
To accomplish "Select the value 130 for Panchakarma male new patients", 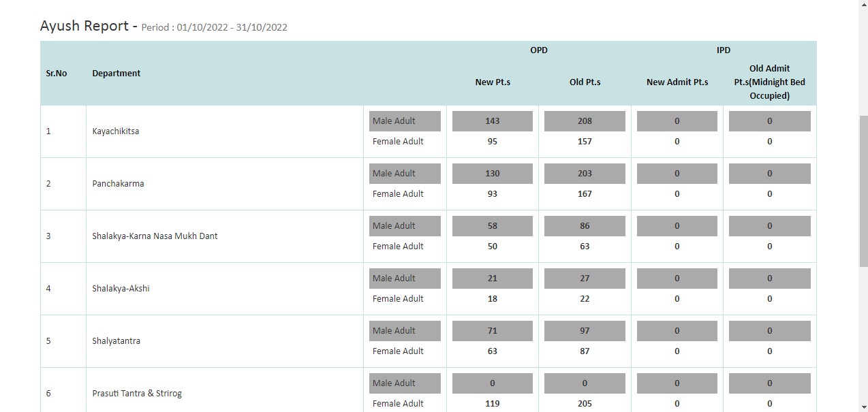I will point(493,174).
